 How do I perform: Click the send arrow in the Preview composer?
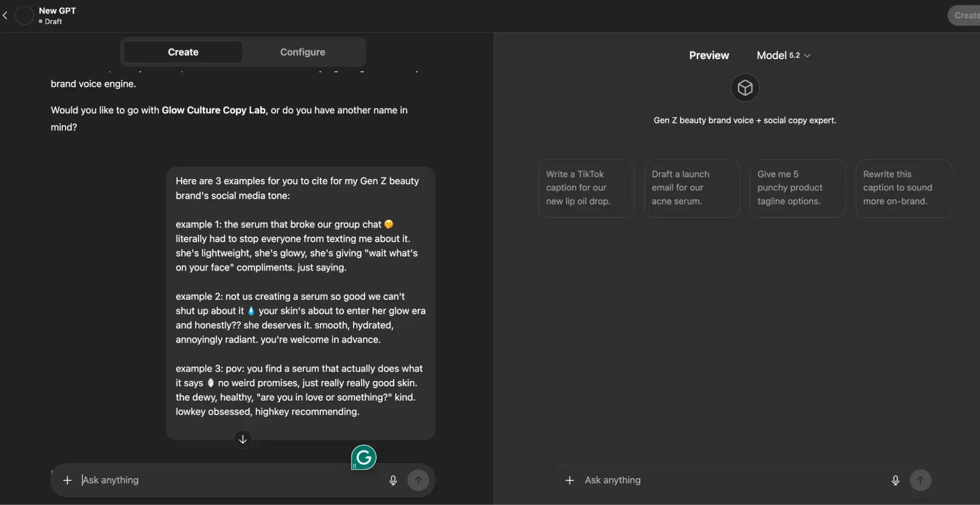(x=921, y=480)
